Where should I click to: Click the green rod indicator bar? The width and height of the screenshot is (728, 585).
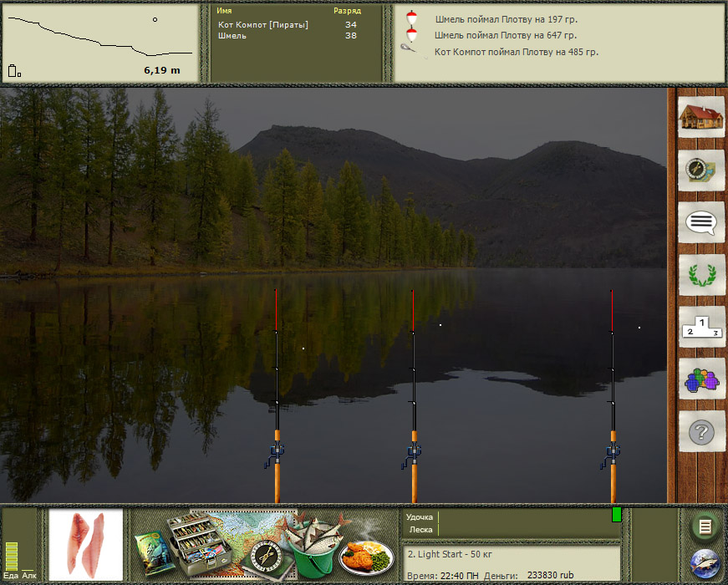[617, 515]
